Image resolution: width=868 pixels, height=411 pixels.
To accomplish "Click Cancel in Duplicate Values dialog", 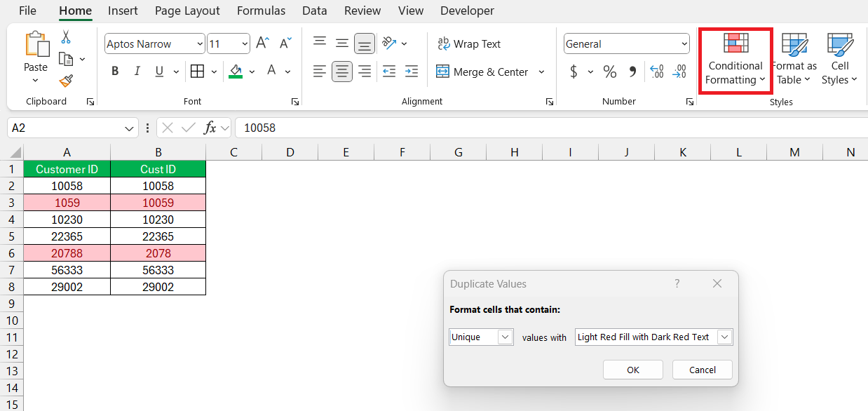I will (703, 370).
